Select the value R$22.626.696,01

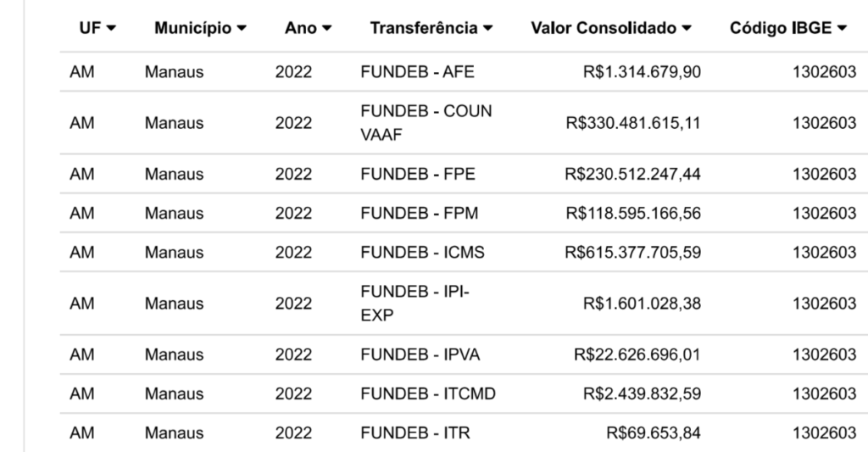tap(637, 354)
